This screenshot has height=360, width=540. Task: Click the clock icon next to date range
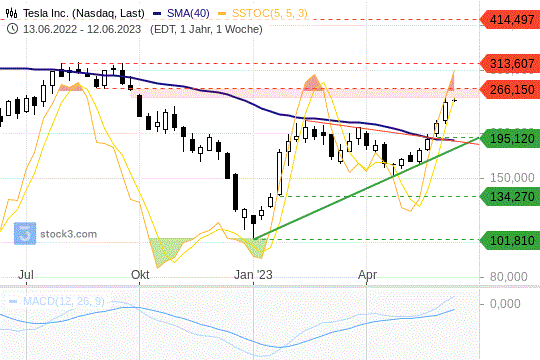12,29
